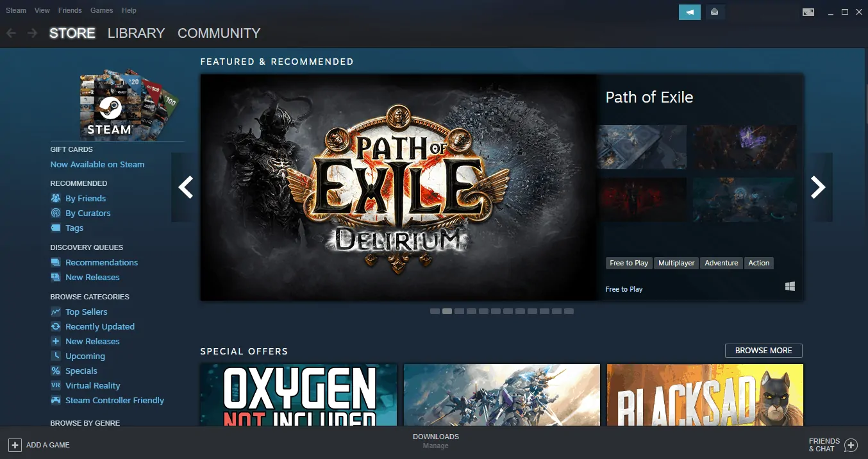Select the second carousel page indicator dot
Image resolution: width=868 pixels, height=459 pixels.
coord(447,311)
